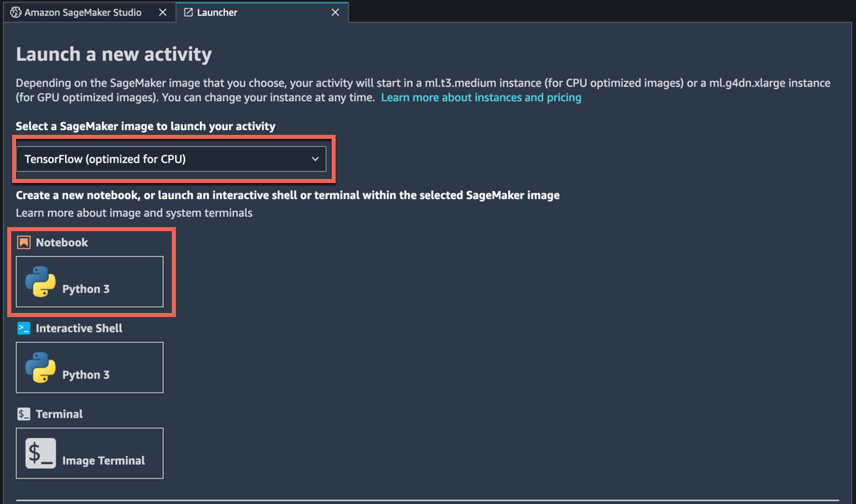Click the 'Create a new notebook' instruction text
The width and height of the screenshot is (856, 504).
pos(287,195)
